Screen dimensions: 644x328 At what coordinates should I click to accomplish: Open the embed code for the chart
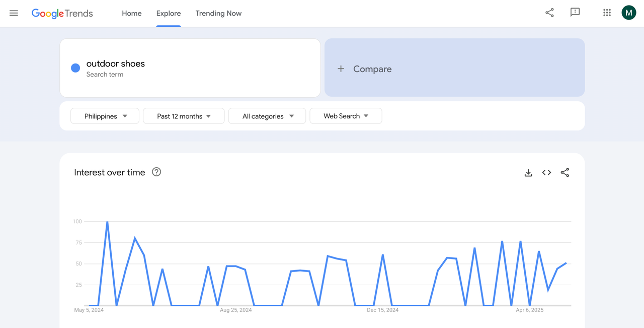pyautogui.click(x=546, y=172)
